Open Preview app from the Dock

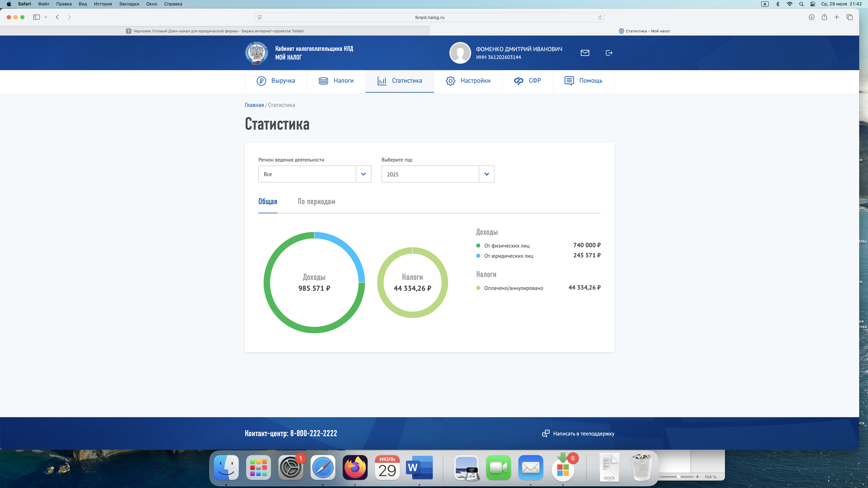coord(466,467)
